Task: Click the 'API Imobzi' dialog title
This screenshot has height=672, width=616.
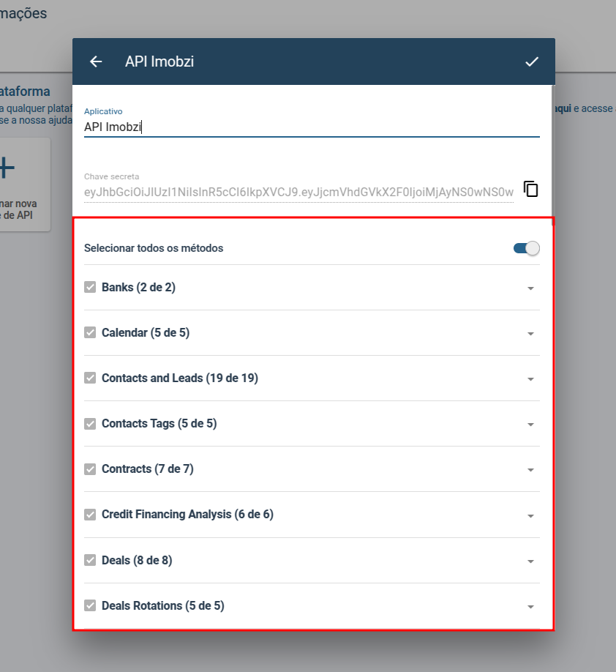Action: pyautogui.click(x=159, y=61)
